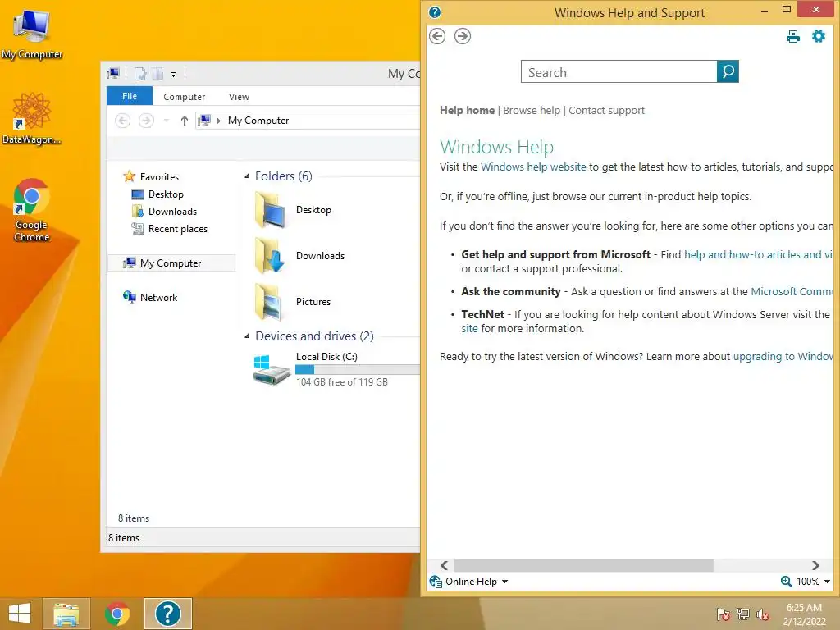The width and height of the screenshot is (840, 630).
Task: Click the Help Search text field
Action: (x=619, y=72)
